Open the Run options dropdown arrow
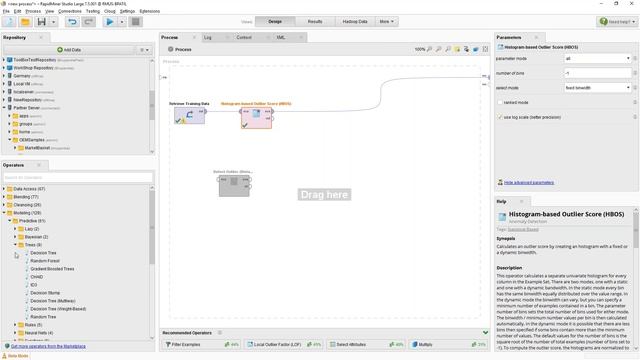Image resolution: width=640 pixels, height=360 pixels. pyautogui.click(x=122, y=22)
